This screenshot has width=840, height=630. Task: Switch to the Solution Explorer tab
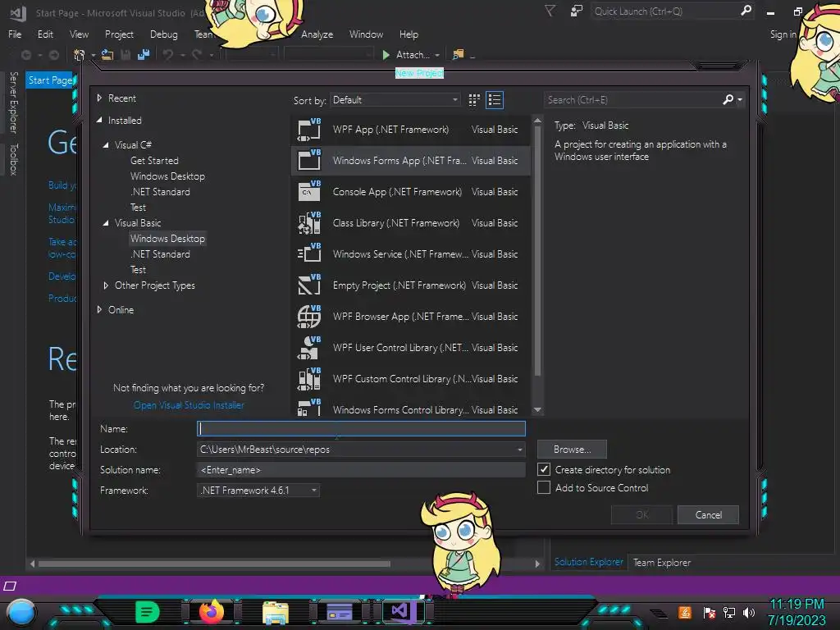click(589, 562)
